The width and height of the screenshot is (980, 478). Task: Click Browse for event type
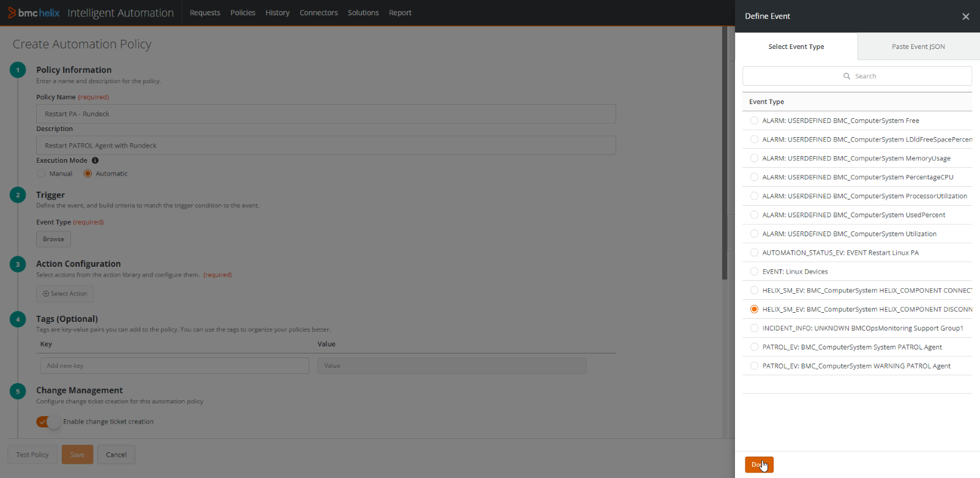point(53,239)
